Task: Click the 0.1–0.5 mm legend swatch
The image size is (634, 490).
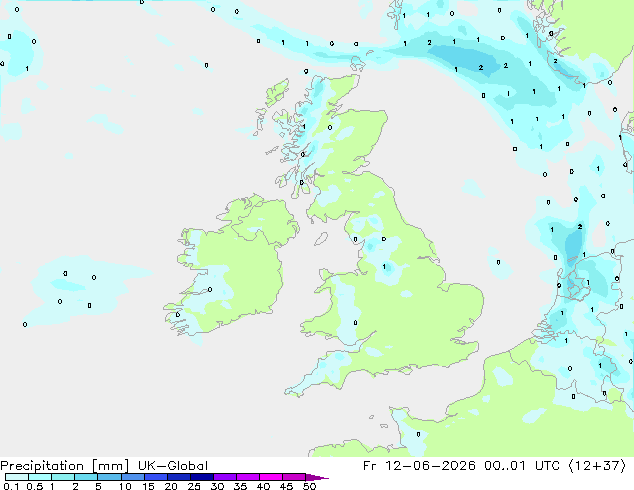Action: click(x=17, y=477)
